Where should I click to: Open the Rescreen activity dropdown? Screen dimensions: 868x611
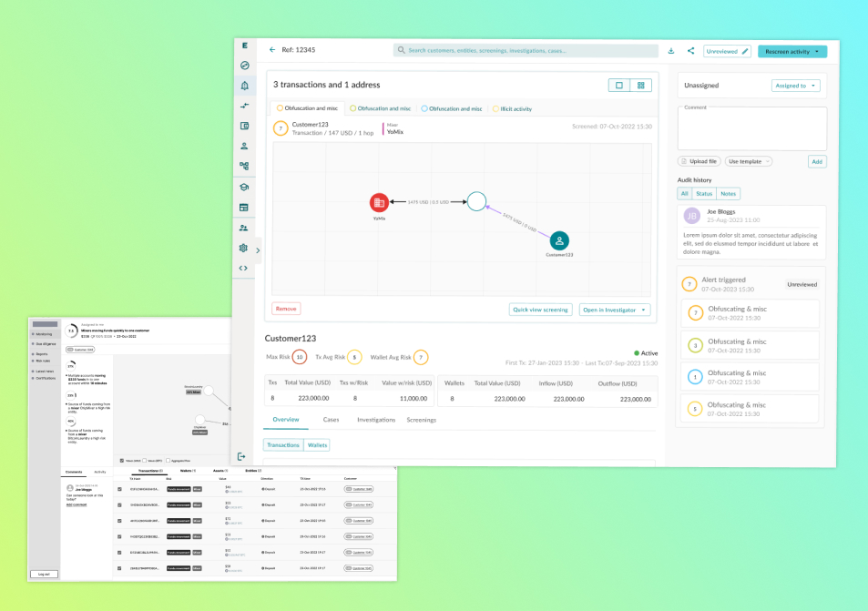tap(791, 52)
